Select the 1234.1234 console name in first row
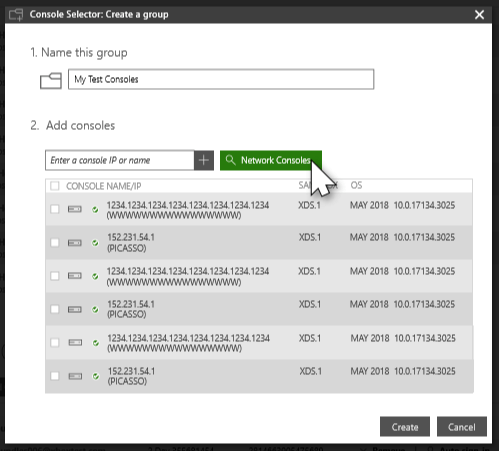Screen dimensions: 499x451 tap(188, 210)
